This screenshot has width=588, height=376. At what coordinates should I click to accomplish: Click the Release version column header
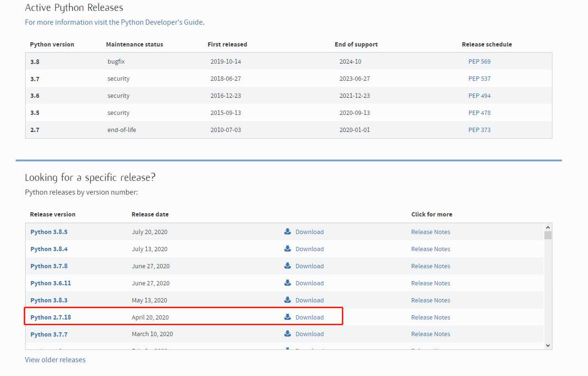(53, 215)
